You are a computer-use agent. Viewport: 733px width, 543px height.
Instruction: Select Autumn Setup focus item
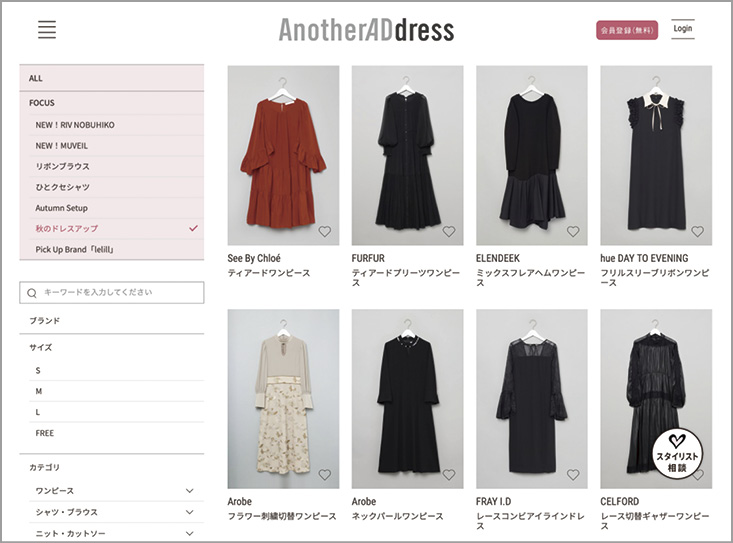(116, 208)
